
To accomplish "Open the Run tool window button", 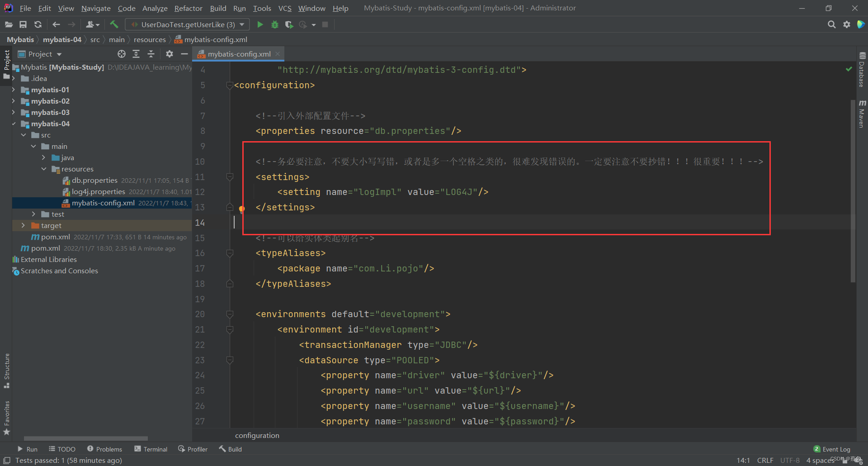I will 28,449.
